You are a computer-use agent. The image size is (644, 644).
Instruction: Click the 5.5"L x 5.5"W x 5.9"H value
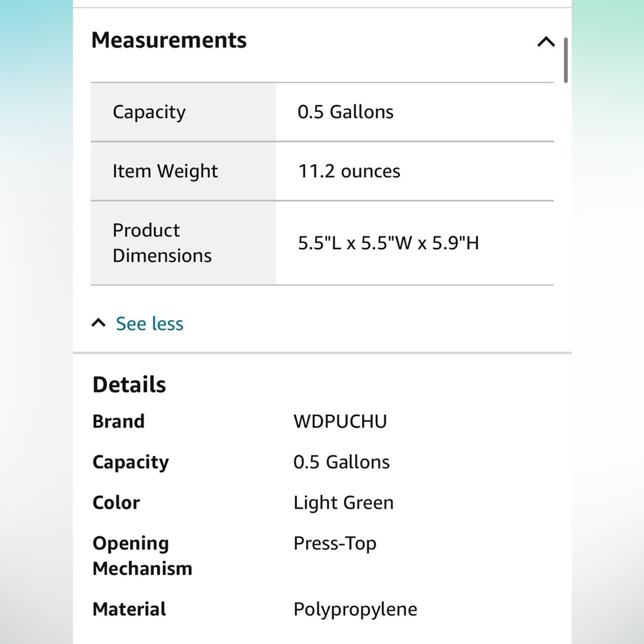pyautogui.click(x=388, y=243)
